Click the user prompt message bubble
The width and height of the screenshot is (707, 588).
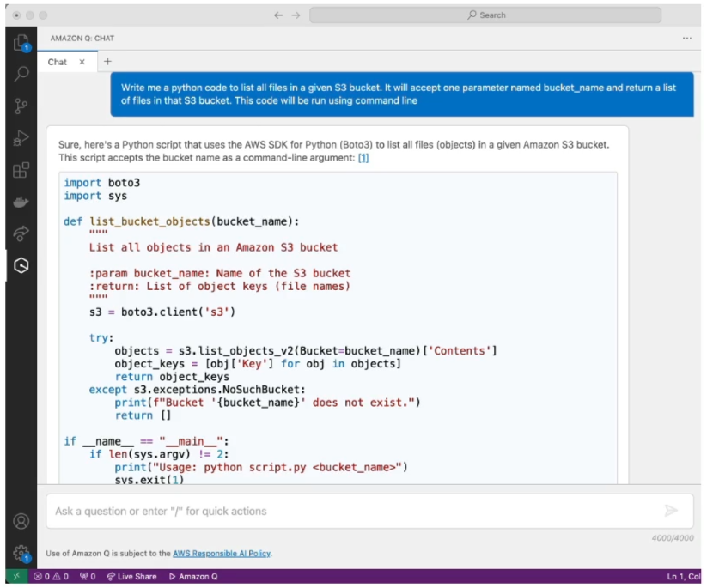tap(402, 94)
